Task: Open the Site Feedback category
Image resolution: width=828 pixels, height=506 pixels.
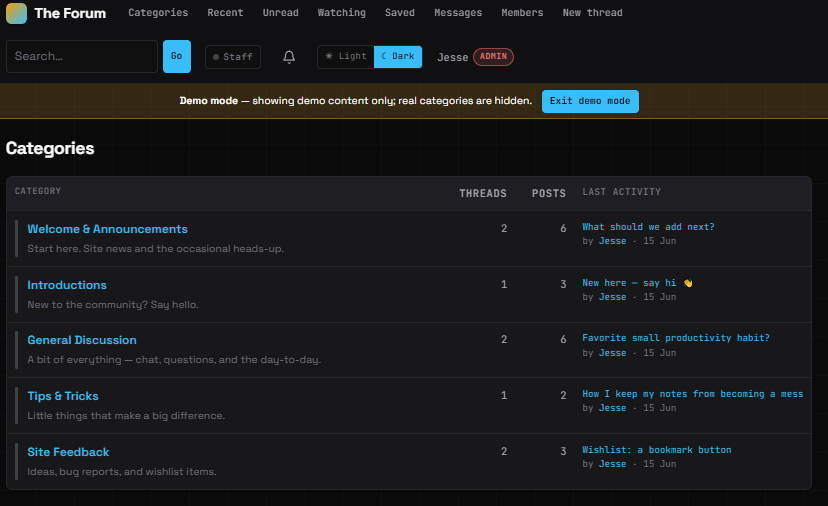Action: (x=68, y=452)
